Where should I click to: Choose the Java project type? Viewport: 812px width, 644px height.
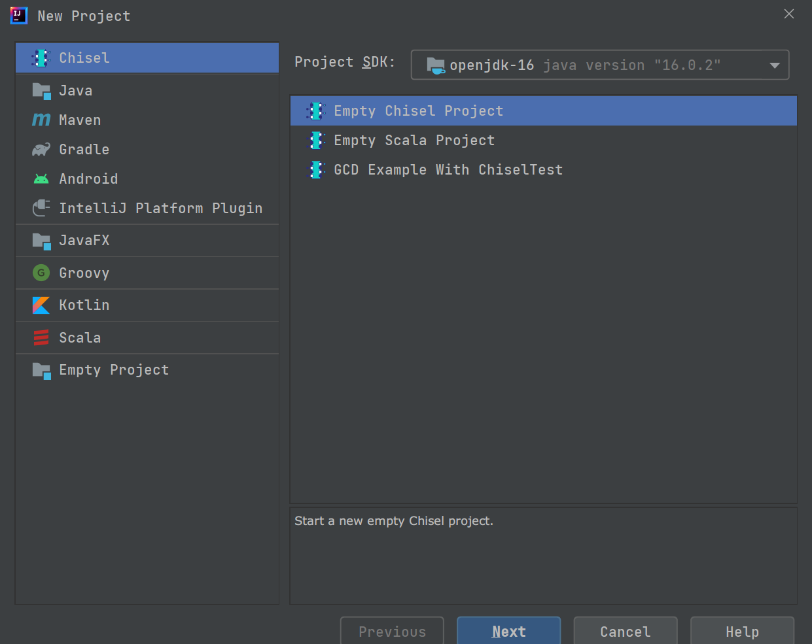click(x=147, y=91)
